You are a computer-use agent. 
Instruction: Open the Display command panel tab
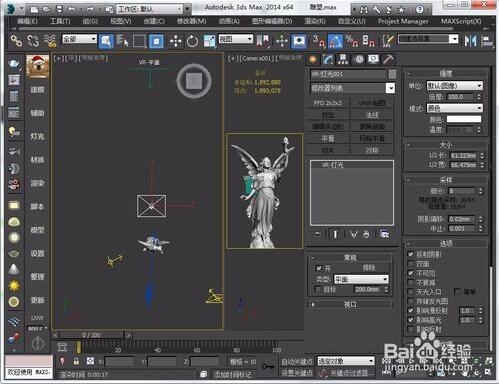373,60
